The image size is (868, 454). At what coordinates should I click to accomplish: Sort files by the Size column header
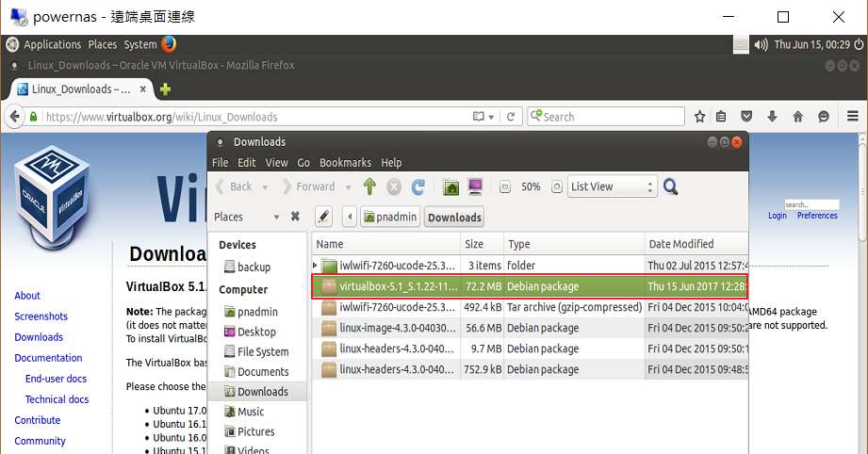point(483,244)
